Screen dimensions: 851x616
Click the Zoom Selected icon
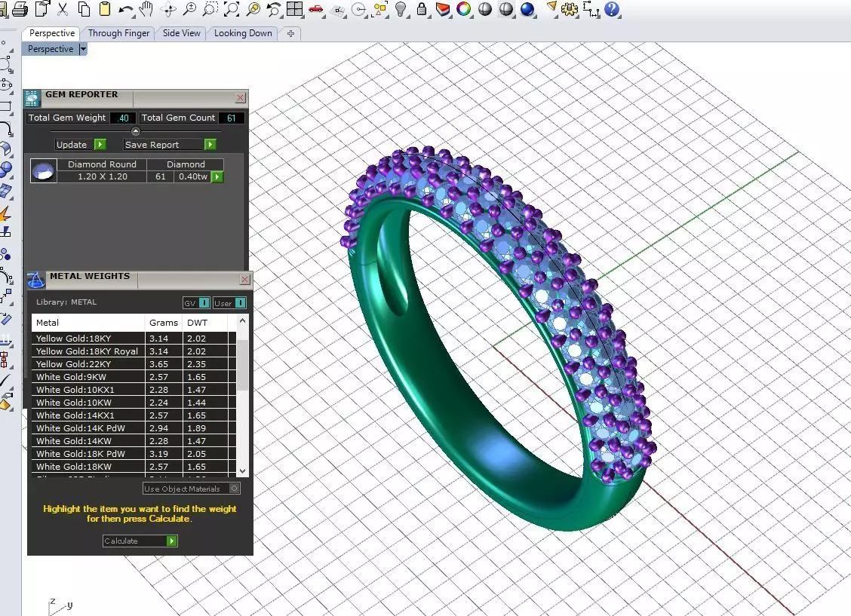(x=253, y=9)
